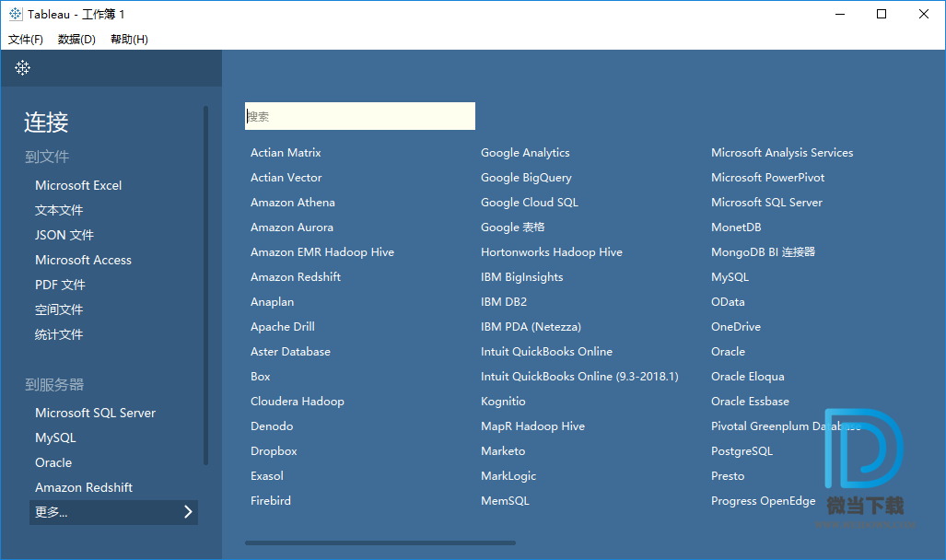Click the left connect panel's vertical scrollbar
Image resolution: width=946 pixels, height=560 pixels.
[205, 286]
